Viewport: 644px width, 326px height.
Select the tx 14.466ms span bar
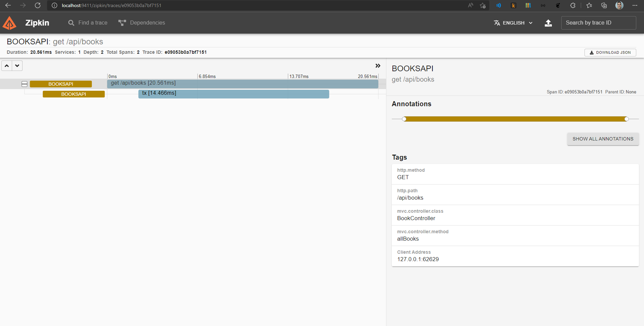point(234,94)
